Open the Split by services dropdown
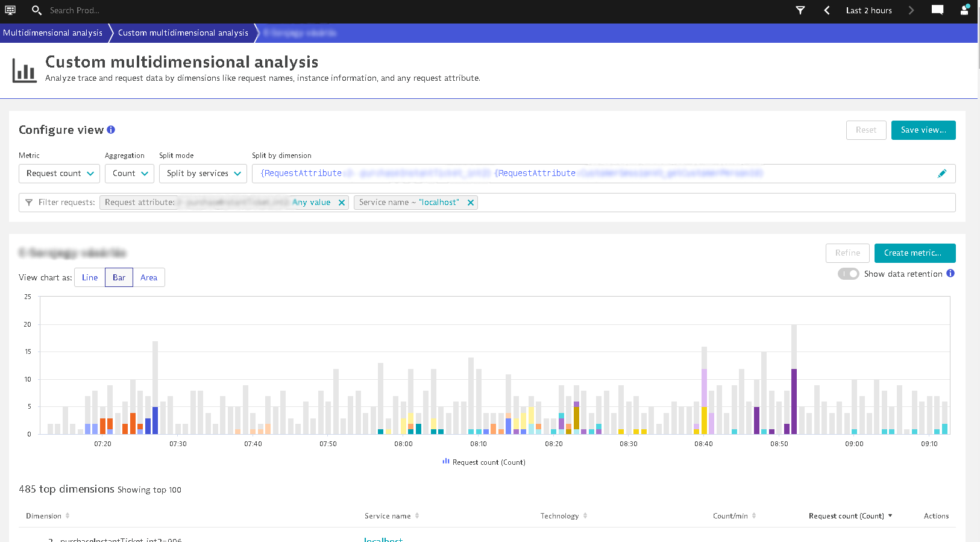This screenshot has width=980, height=542. [x=203, y=174]
